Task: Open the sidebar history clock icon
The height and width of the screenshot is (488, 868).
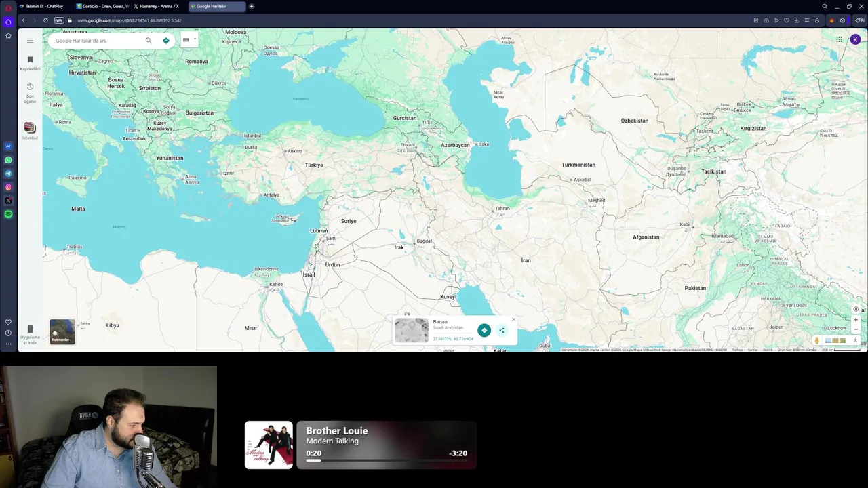Action: click(8, 333)
